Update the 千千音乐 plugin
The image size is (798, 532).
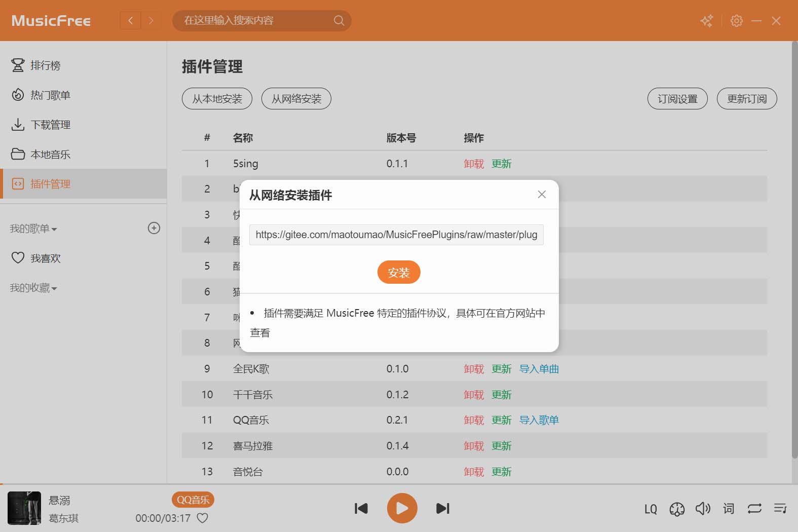[x=502, y=395]
